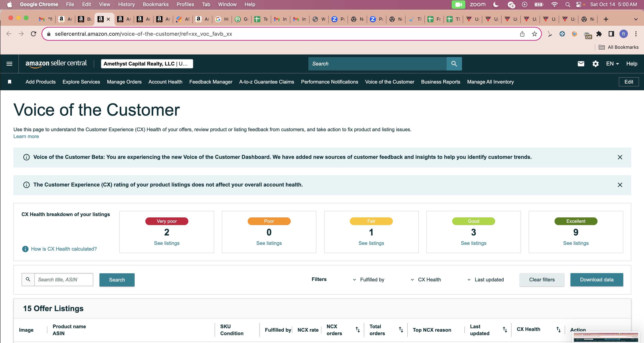Go to Account Health in the nav bar
The height and width of the screenshot is (343, 644).
coord(165,82)
